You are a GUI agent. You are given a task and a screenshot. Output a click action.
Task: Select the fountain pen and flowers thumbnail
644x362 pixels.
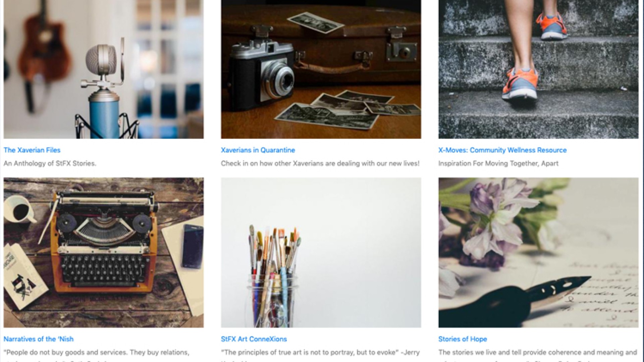tap(538, 252)
